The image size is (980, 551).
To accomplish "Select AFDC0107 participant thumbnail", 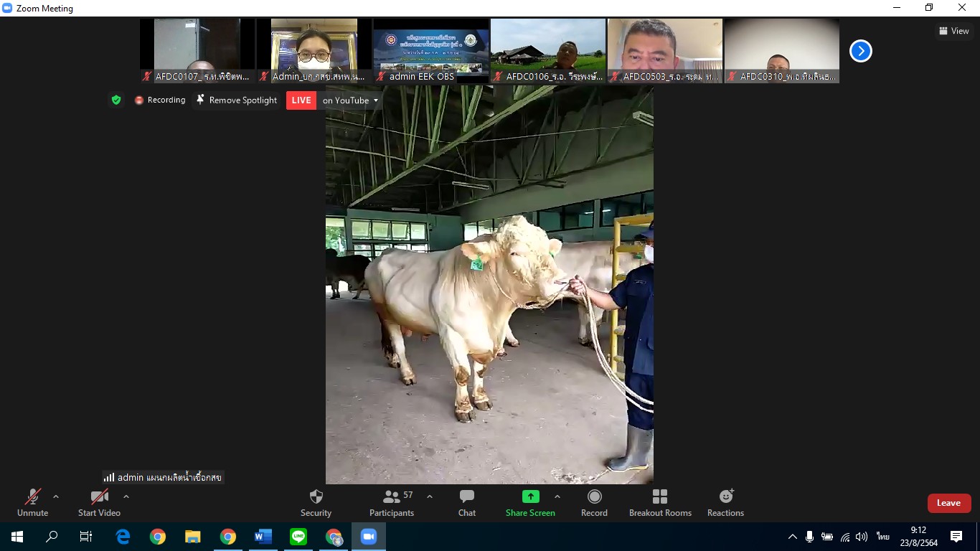I will pos(197,51).
